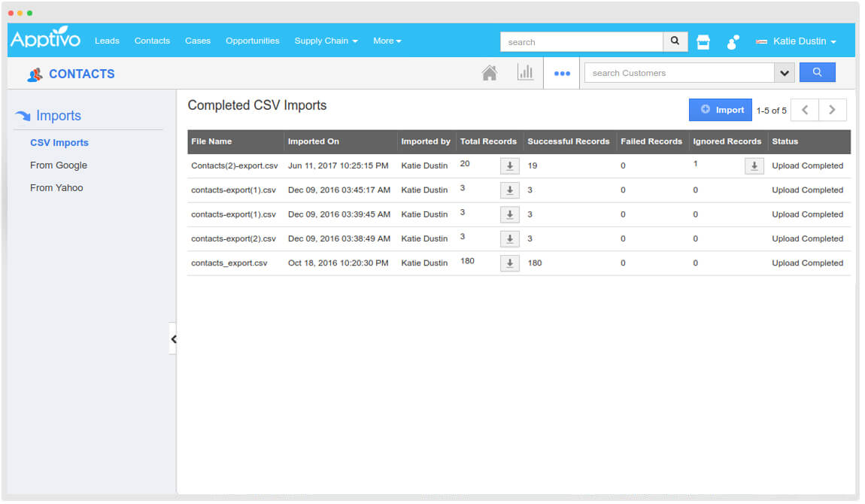
Task: Open the Apptivo App Store icon
Action: [x=703, y=41]
